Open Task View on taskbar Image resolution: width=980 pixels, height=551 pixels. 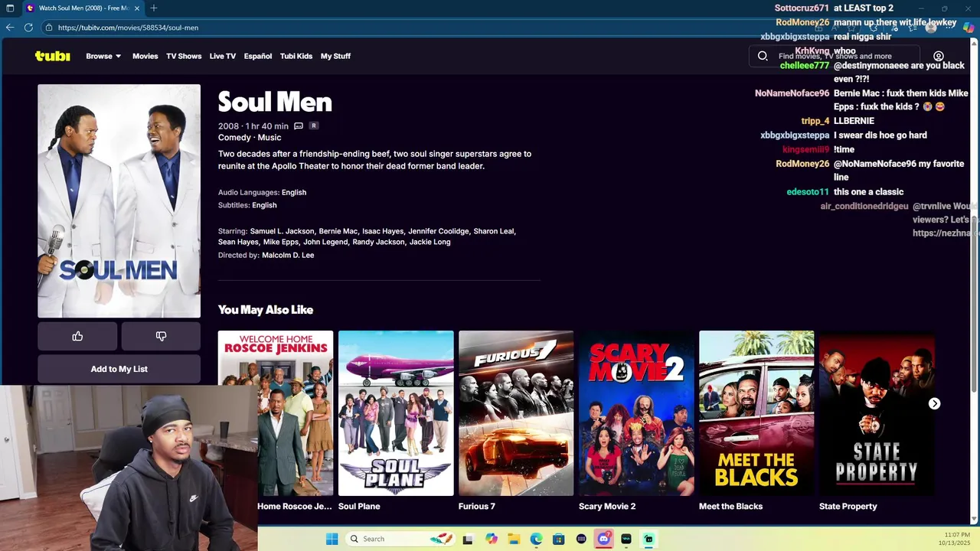(x=468, y=539)
